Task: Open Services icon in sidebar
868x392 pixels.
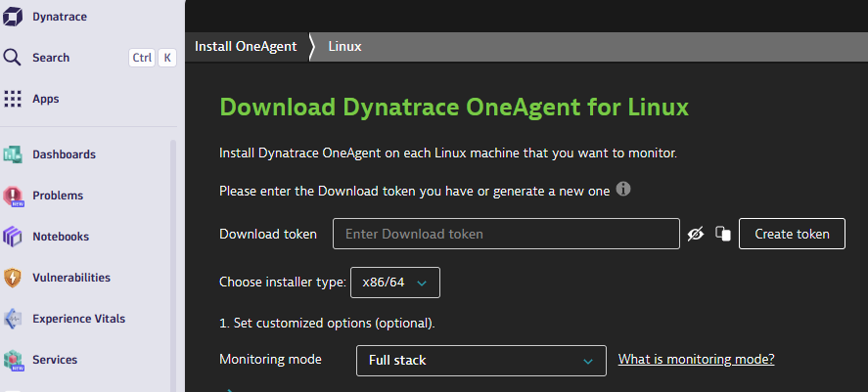Action: click(13, 360)
